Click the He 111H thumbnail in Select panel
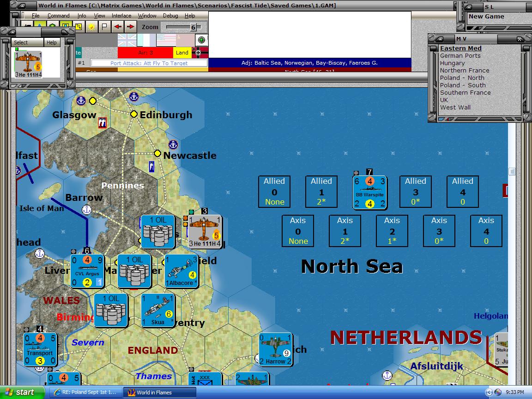The width and height of the screenshot is (532, 399). click(29, 65)
